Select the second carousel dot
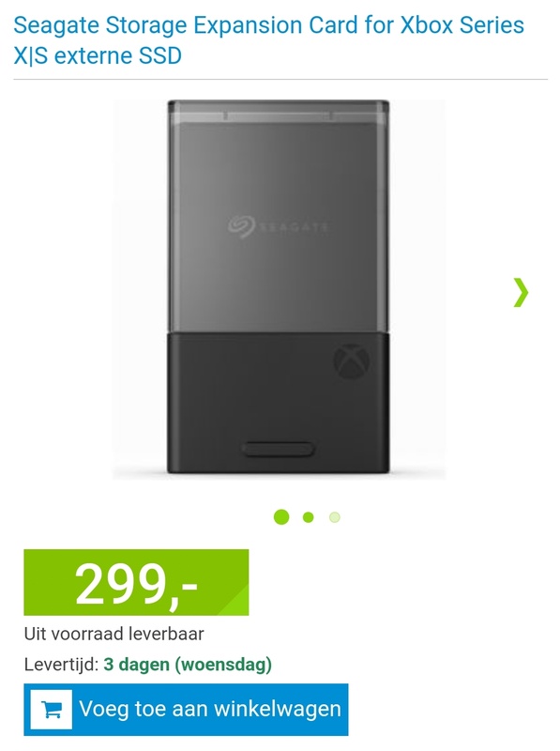This screenshot has width=560, height=751. click(309, 517)
